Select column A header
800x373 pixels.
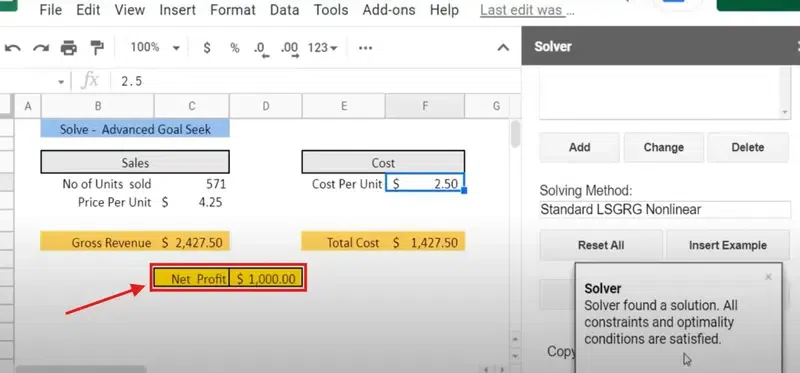(28, 106)
